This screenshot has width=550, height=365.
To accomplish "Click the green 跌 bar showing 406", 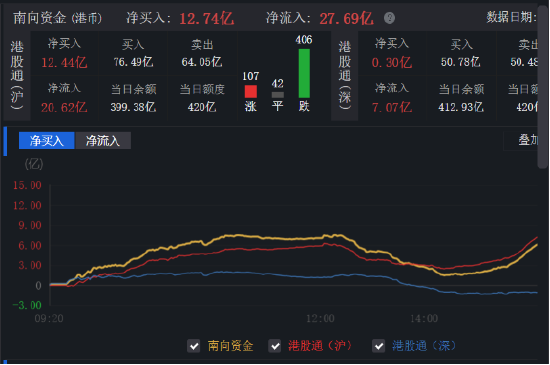I will pos(304,73).
